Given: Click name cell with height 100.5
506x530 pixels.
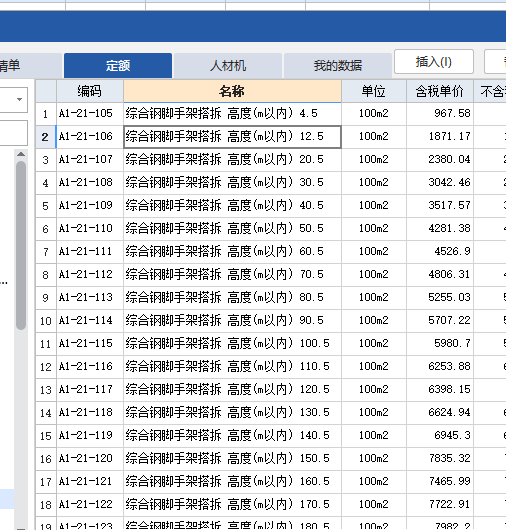Looking at the screenshot, I should (x=233, y=343).
